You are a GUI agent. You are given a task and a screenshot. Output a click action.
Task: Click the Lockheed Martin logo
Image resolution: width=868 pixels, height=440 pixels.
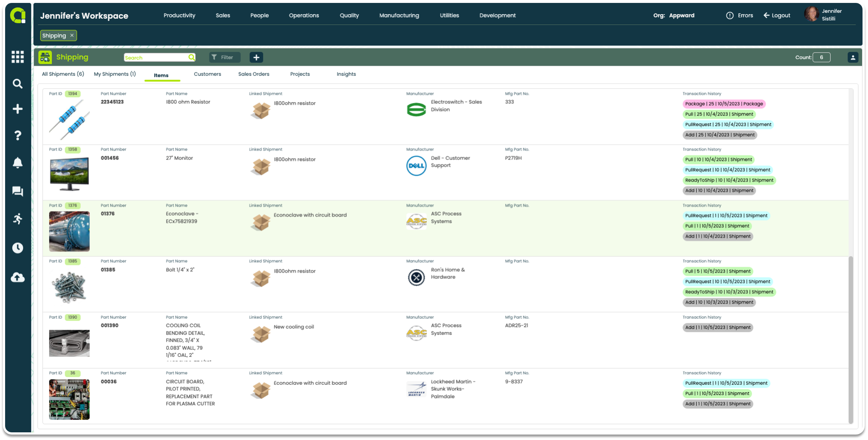point(416,389)
